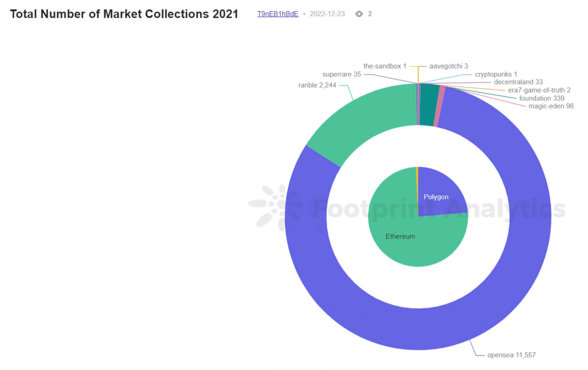588x370 pixels.
Task: Click the Ethereum inner pie slice
Action: coord(401,236)
